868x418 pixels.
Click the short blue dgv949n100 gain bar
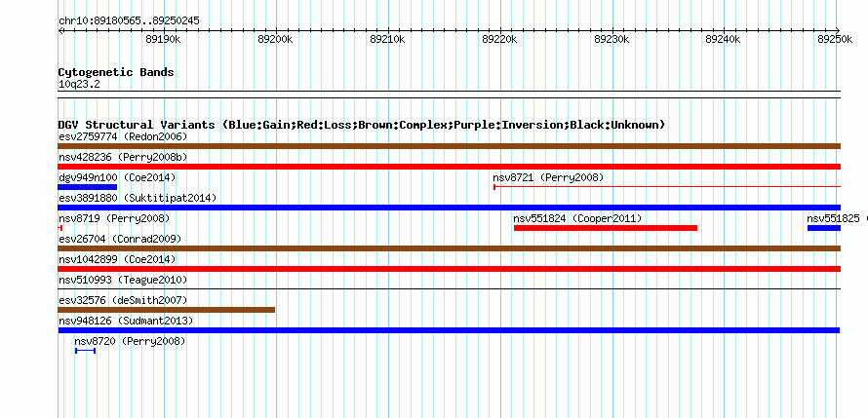tap(87, 187)
